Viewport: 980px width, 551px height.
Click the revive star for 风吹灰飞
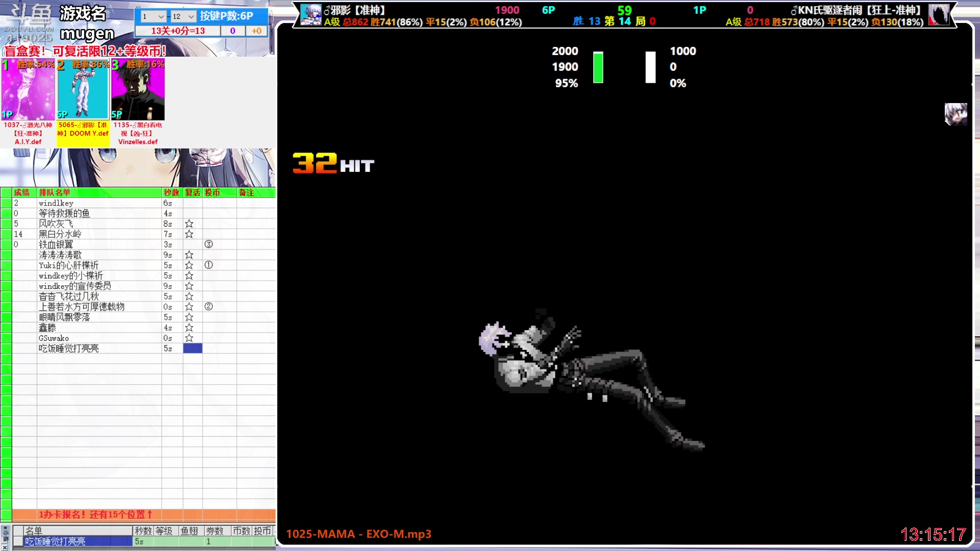click(189, 223)
